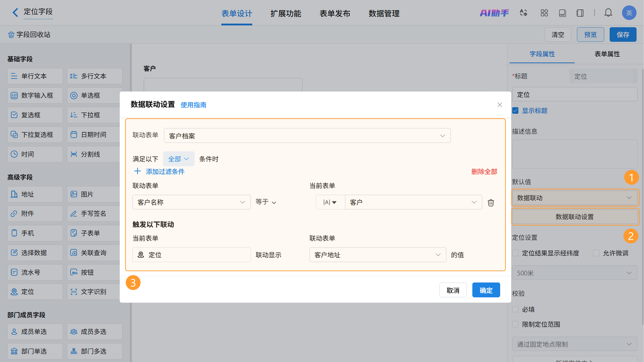
Task: Click the 确定 button in dialog
Action: pos(486,290)
